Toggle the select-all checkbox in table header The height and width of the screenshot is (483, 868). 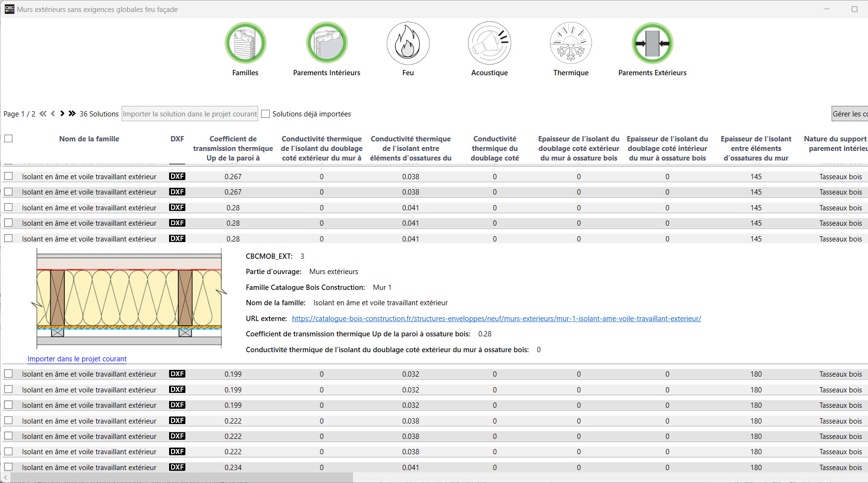[9, 138]
